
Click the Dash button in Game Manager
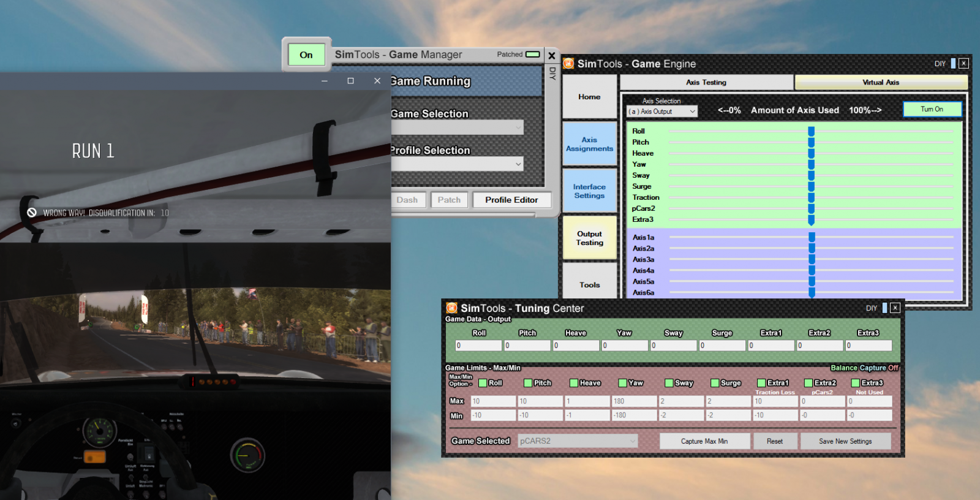(x=407, y=200)
